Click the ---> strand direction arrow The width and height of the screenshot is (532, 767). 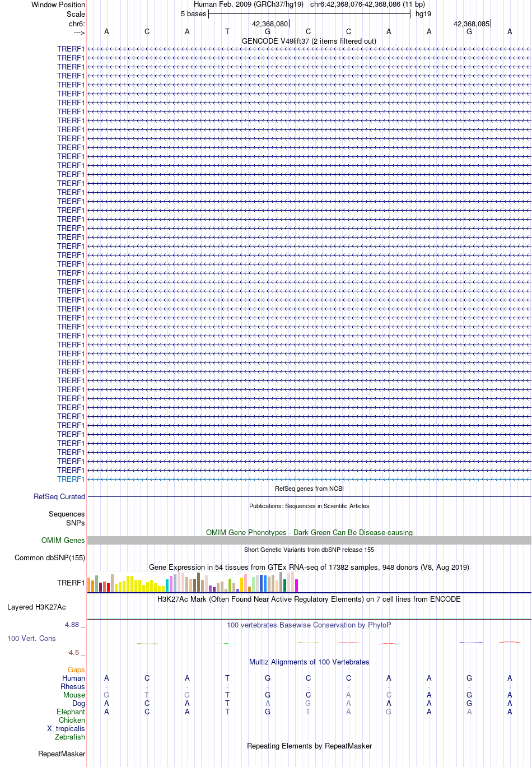click(79, 32)
